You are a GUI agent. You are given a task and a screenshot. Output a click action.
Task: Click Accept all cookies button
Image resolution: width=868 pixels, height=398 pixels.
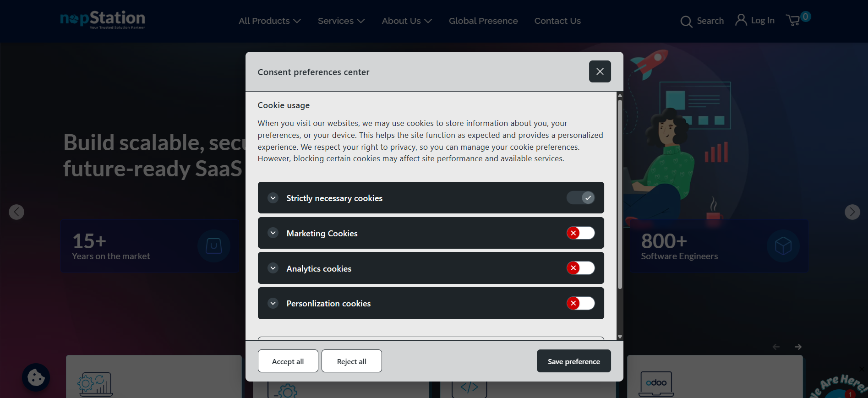click(x=288, y=361)
